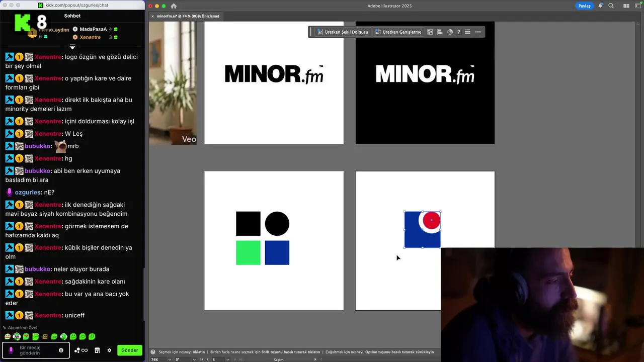Click the Gönder send button in chat
The height and width of the screenshot is (362, 644).
pyautogui.click(x=129, y=350)
